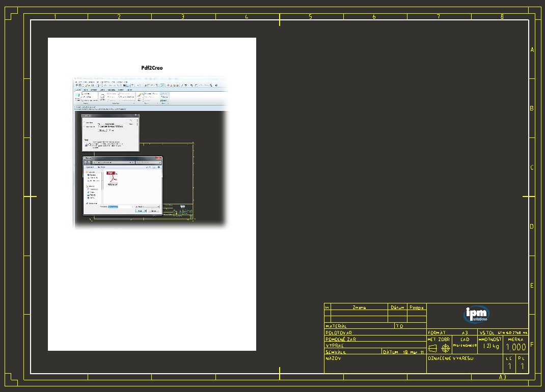This screenshot has width=545, height=392.
Task: Select the Dátum column header in the revision table
Action: coord(397,307)
